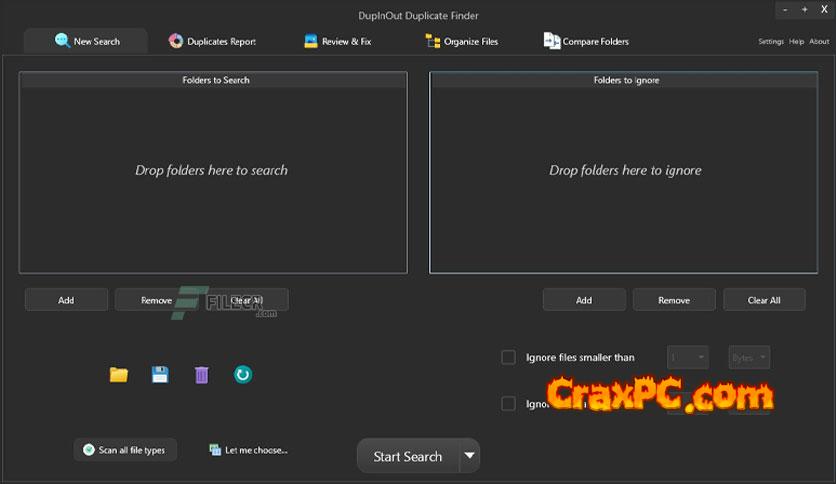Choose the Let me choose option
Viewport: 836px width, 484px height.
[x=249, y=450]
